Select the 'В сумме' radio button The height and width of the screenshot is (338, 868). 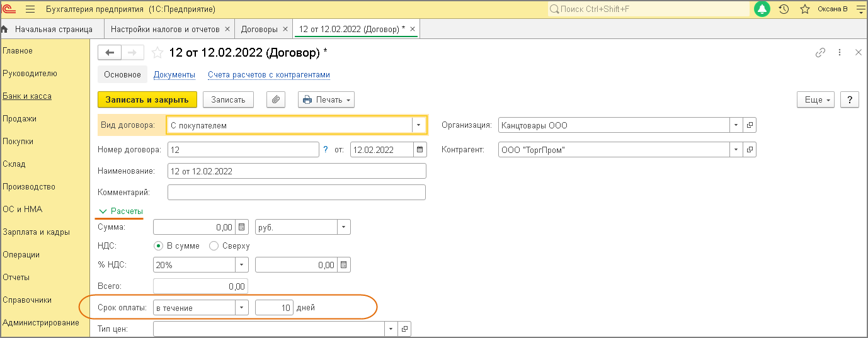159,246
